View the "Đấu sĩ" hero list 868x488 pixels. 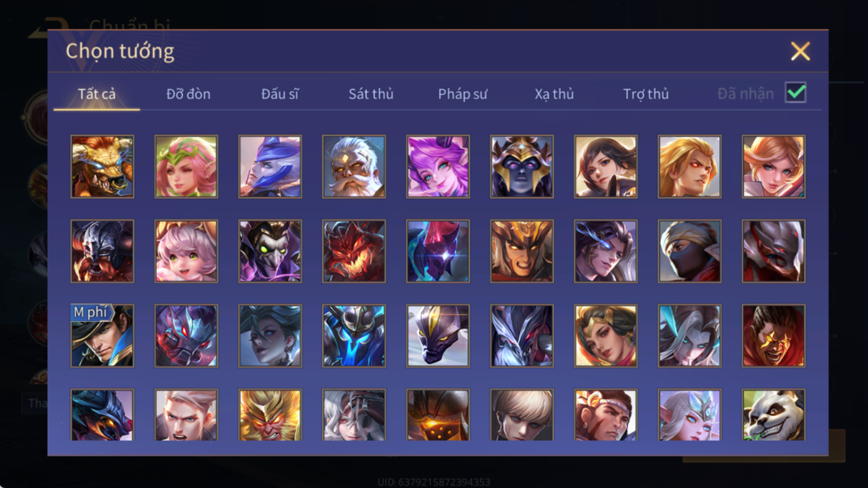[x=280, y=94]
